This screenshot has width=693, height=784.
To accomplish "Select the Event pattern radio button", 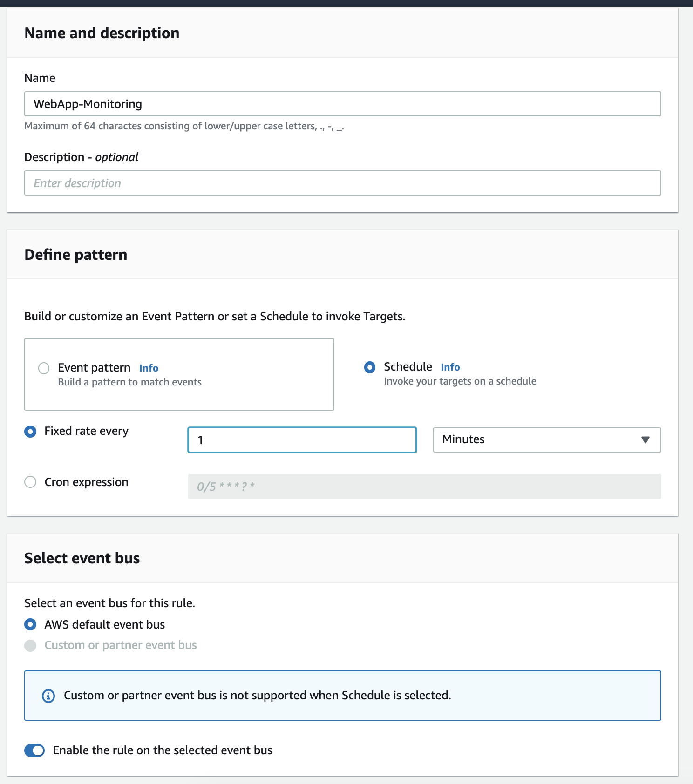I will (44, 368).
